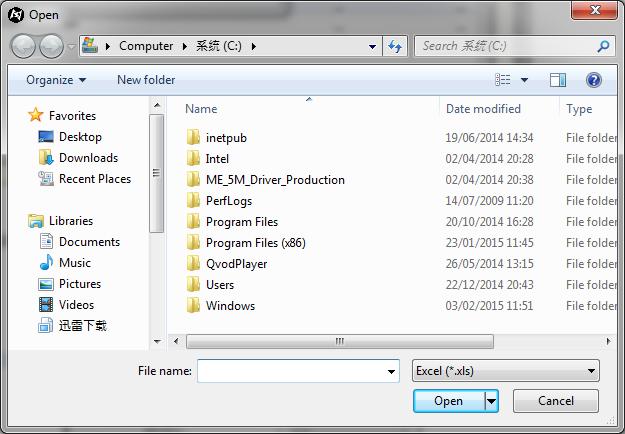The width and height of the screenshot is (625, 434).
Task: Select Computer breadcrumb in address bar
Action: click(146, 46)
